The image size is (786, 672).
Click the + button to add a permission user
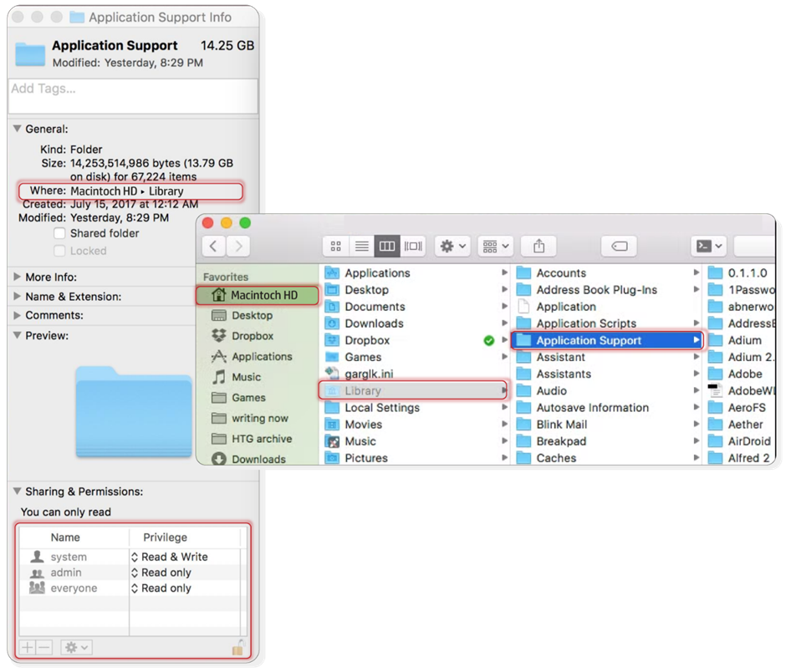pyautogui.click(x=26, y=647)
